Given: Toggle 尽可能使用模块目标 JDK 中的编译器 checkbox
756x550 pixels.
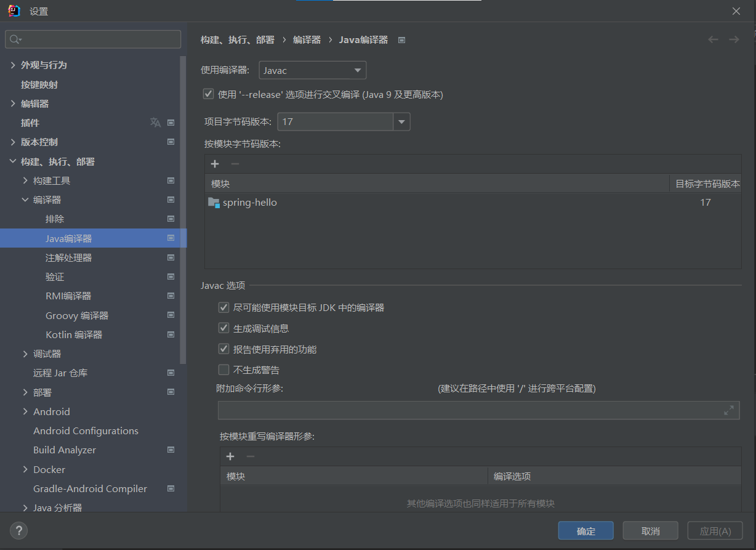Looking at the screenshot, I should pyautogui.click(x=223, y=307).
